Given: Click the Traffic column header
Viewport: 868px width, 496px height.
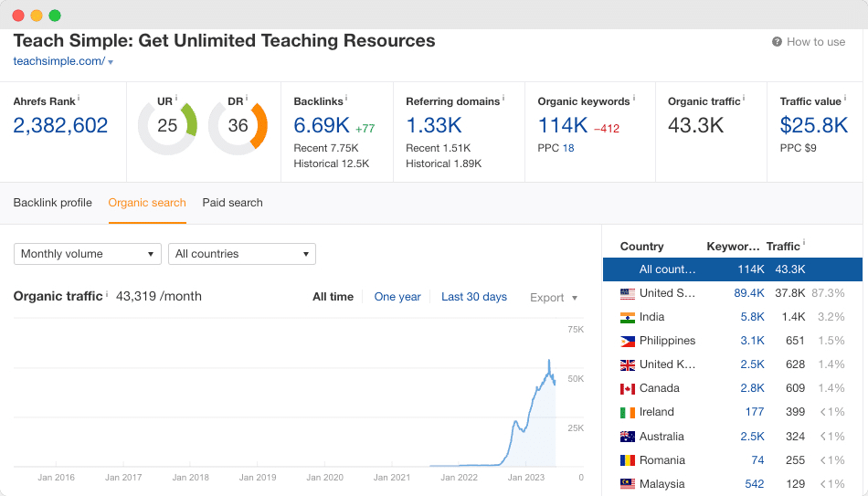Looking at the screenshot, I should click(x=783, y=247).
